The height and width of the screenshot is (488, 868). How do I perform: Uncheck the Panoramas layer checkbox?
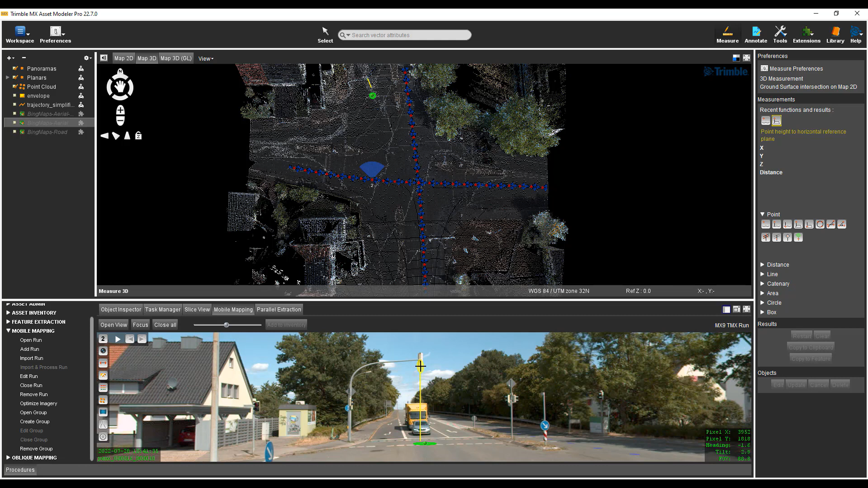click(x=15, y=69)
